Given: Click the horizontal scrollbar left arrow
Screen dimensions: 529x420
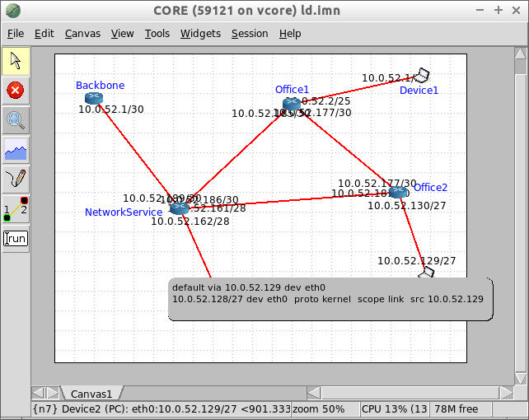Looking at the screenshot, I should pyautogui.click(x=314, y=393).
